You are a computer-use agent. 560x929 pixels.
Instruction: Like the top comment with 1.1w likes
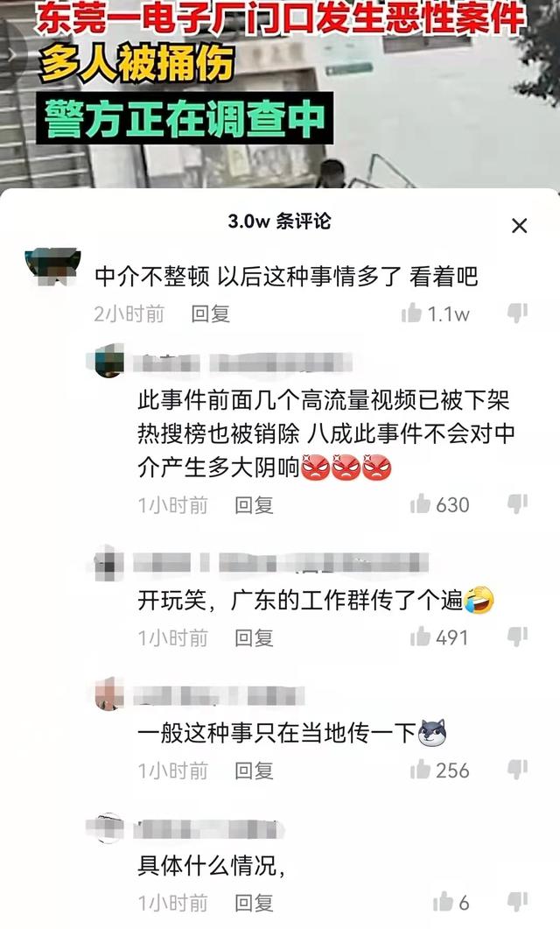tap(411, 313)
